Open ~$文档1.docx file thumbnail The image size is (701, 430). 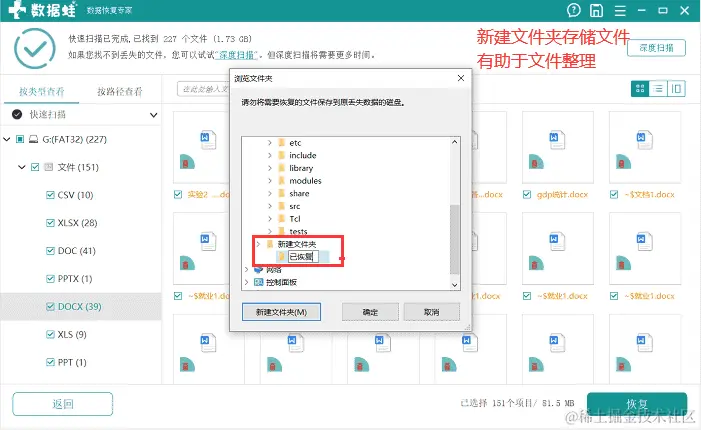(645, 148)
